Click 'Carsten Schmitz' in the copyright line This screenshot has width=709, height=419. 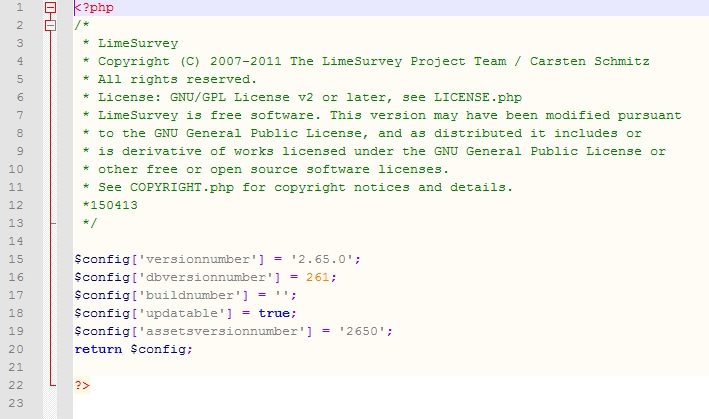[x=590, y=61]
